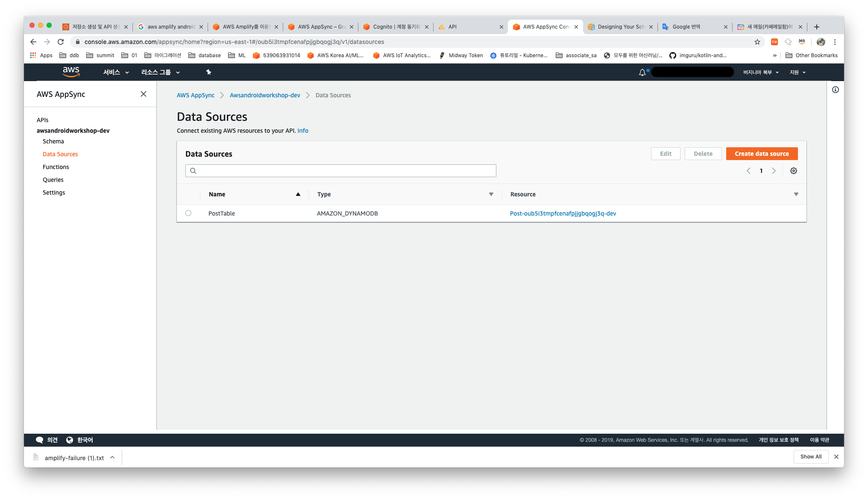Close the AWS AppSync side panel
The width and height of the screenshot is (868, 499).
(x=144, y=94)
